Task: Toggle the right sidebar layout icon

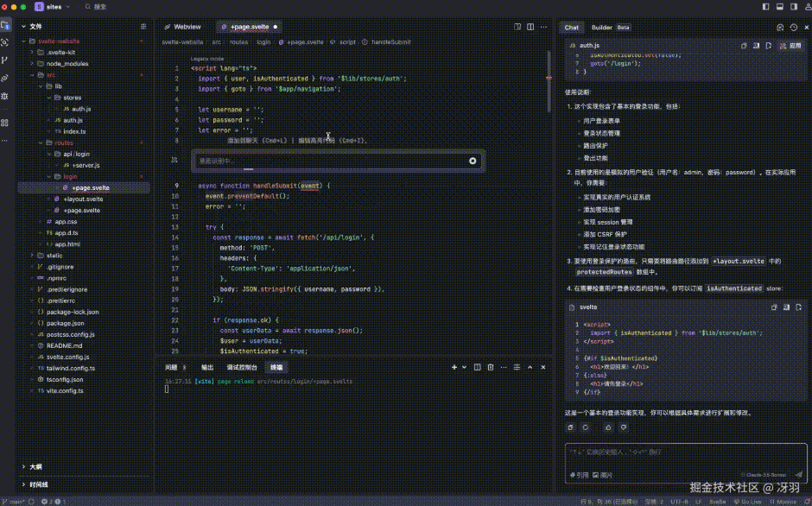Action: [x=794, y=7]
